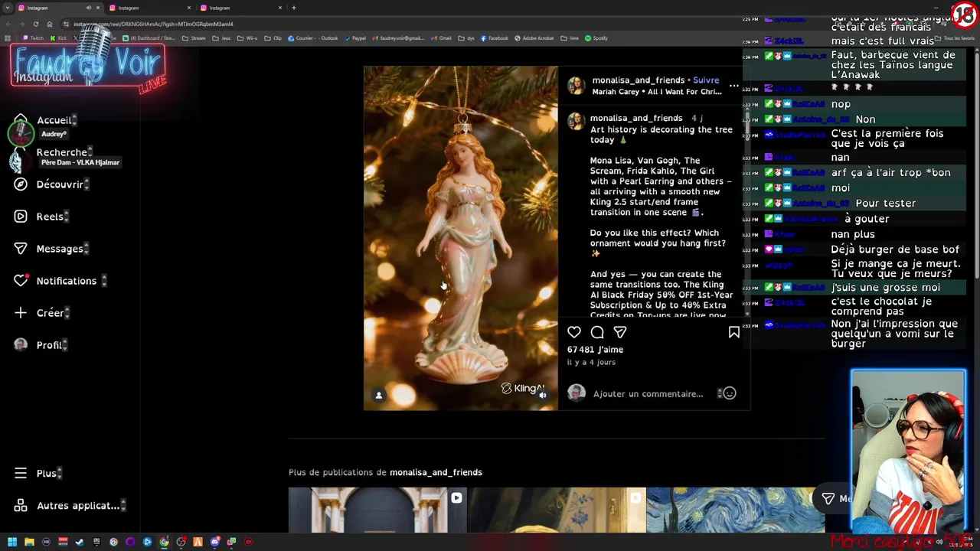Open the Reels icon in sidebar
This screenshot has width=980, height=551.
pyautogui.click(x=21, y=217)
